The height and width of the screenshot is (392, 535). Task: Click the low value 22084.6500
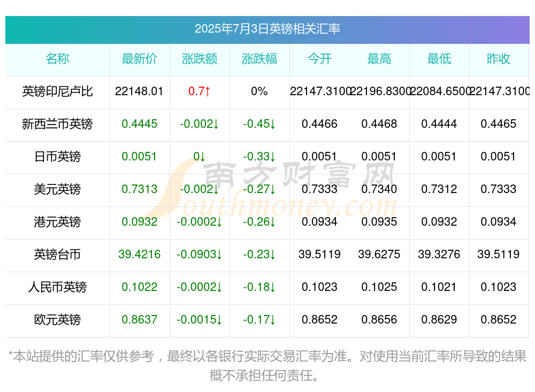439,91
